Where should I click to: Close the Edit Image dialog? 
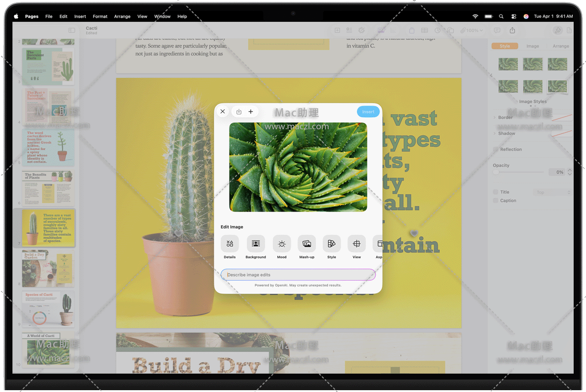223,111
